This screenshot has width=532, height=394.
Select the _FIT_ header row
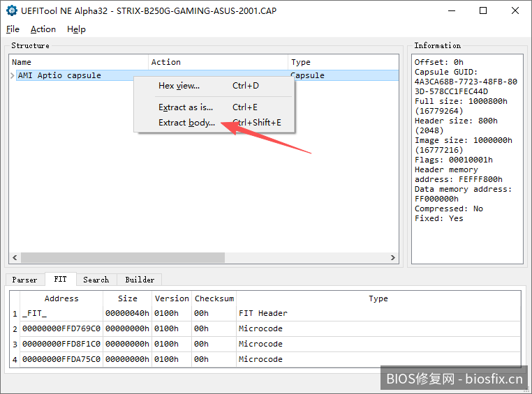[x=61, y=313]
